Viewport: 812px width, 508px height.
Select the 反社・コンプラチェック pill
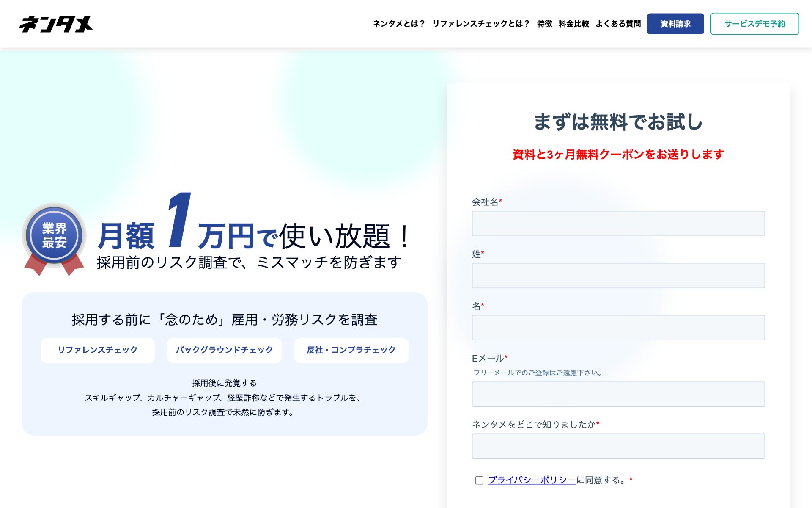351,350
